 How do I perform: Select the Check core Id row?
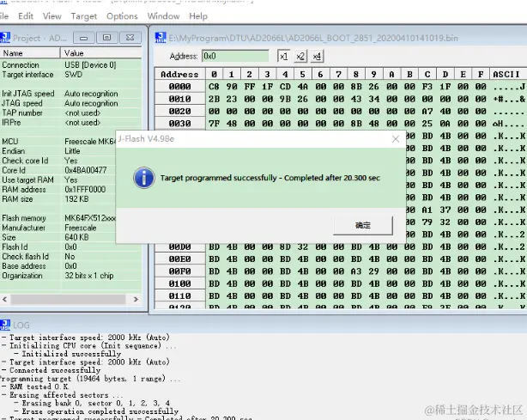pyautogui.click(x=58, y=161)
